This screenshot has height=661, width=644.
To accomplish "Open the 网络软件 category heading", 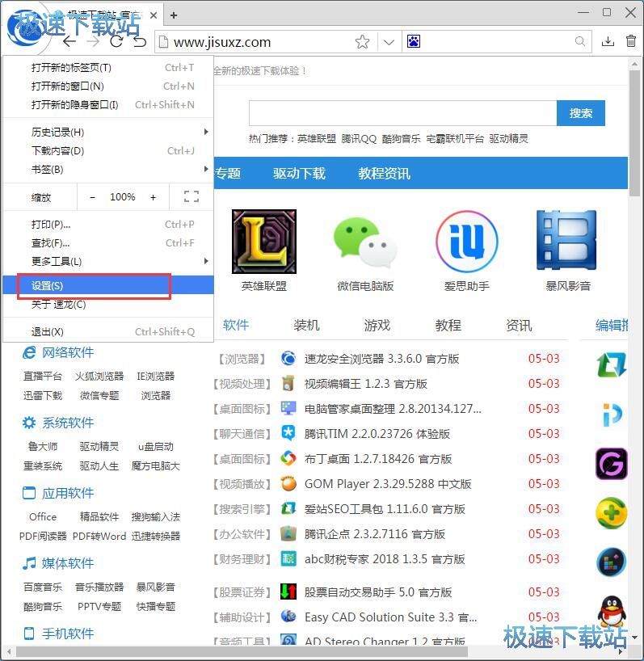I will 67,352.
